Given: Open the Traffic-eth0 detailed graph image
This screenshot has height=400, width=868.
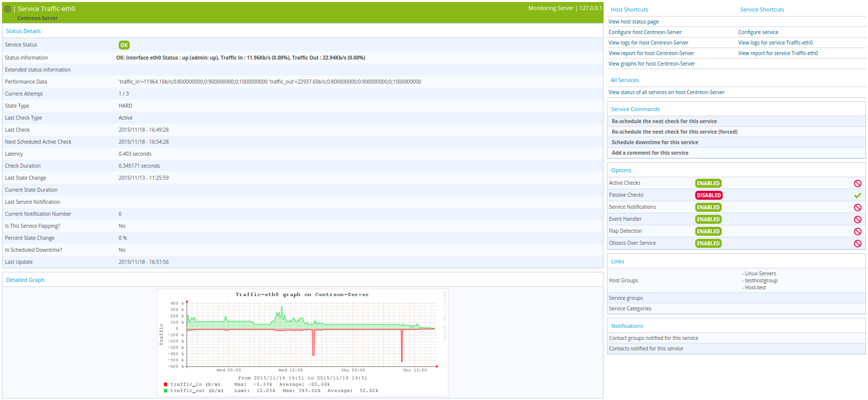Looking at the screenshot, I should coord(303,343).
